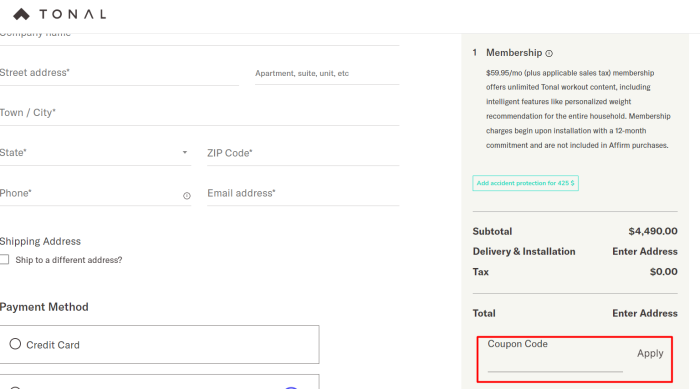Screen dimensions: 700x389
Task: Click the Town / City field
Action: 200,113
